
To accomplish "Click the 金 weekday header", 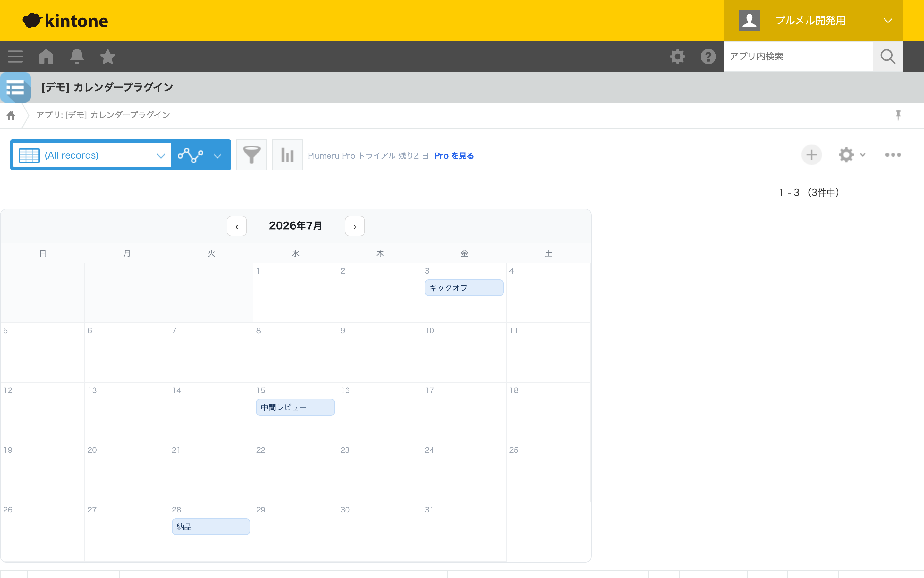I will click(464, 253).
